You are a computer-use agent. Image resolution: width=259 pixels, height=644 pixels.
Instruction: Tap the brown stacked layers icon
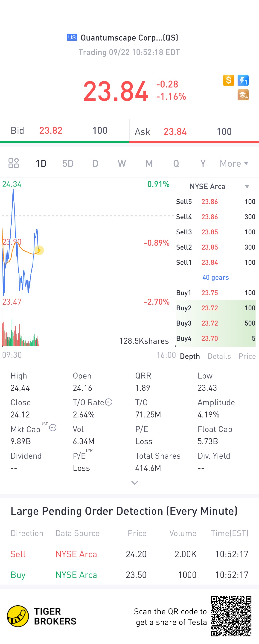[243, 95]
